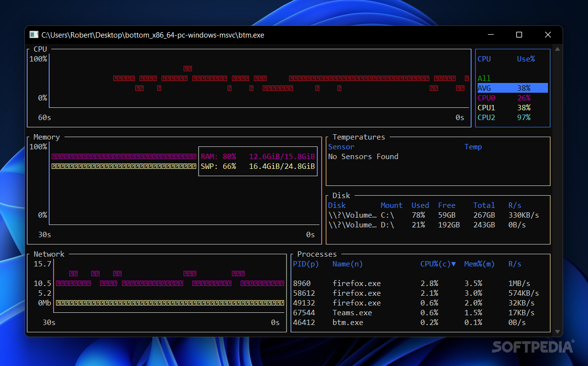Click the 1MB/s rate of PID 8960
Viewport: 588px width, 366px height.
(x=519, y=284)
